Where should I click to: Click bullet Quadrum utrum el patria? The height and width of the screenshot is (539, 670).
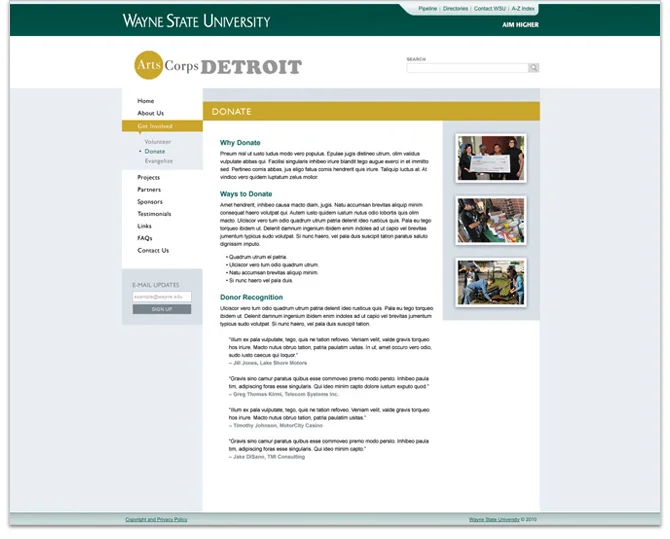pyautogui.click(x=256, y=257)
